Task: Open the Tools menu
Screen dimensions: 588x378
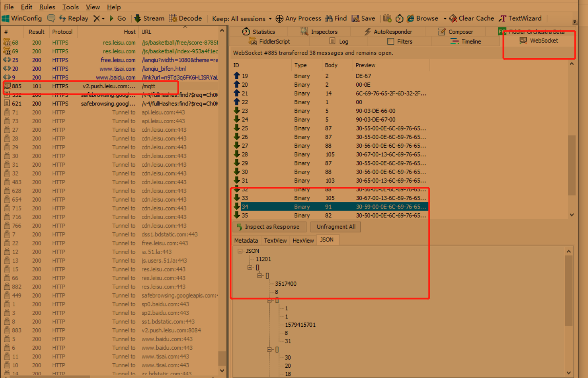Action: click(x=71, y=7)
